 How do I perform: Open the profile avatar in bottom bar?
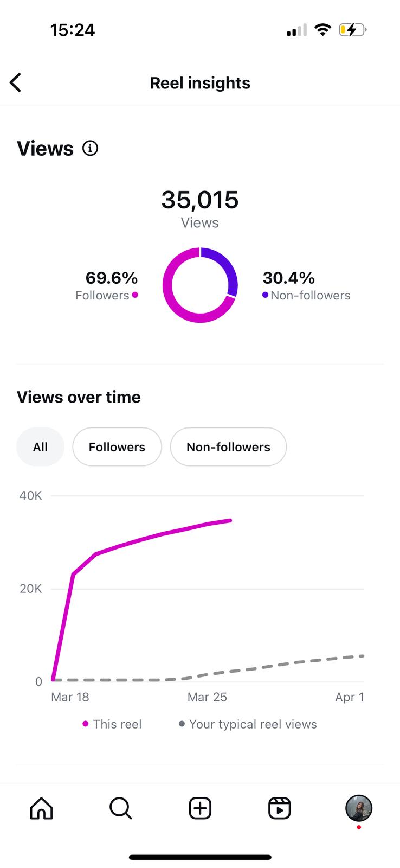pyautogui.click(x=359, y=808)
